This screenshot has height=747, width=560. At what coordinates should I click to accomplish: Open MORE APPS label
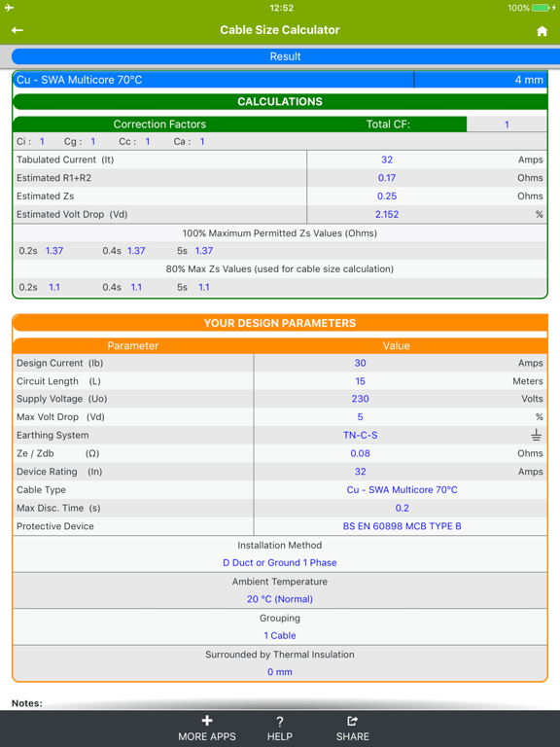pyautogui.click(x=207, y=736)
